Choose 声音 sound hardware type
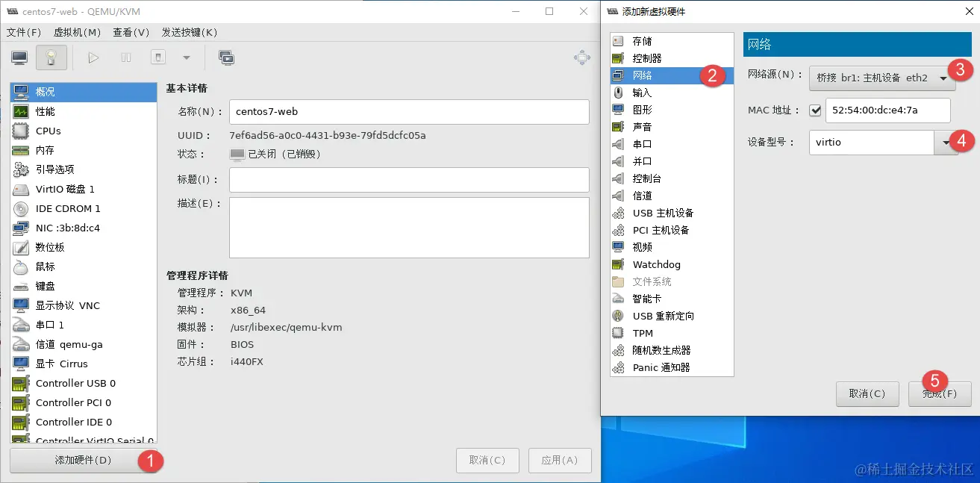 [672, 127]
